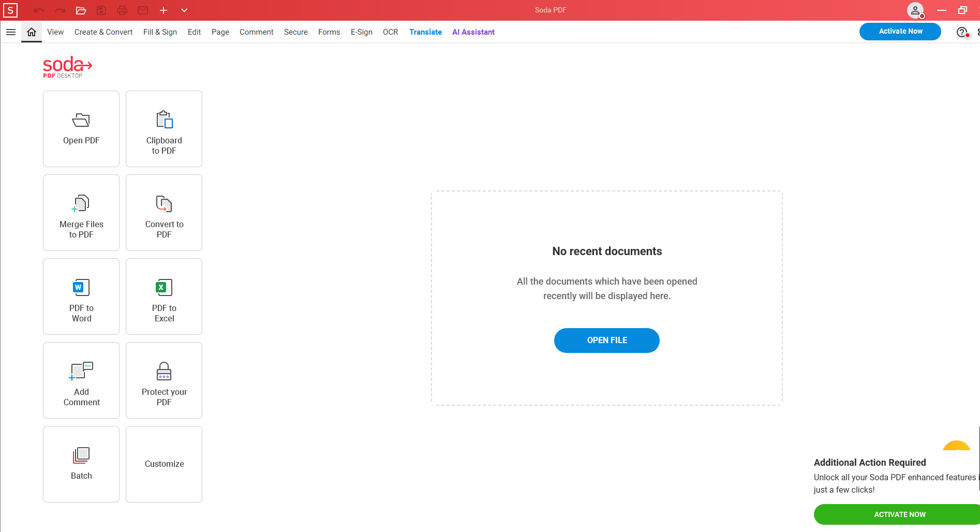This screenshot has width=980, height=532.
Task: Click the Customize tile
Action: (164, 464)
